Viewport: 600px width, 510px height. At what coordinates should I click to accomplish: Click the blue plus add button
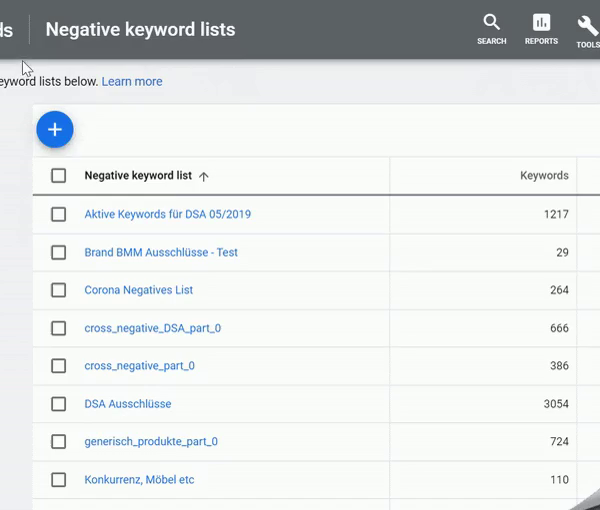[55, 130]
